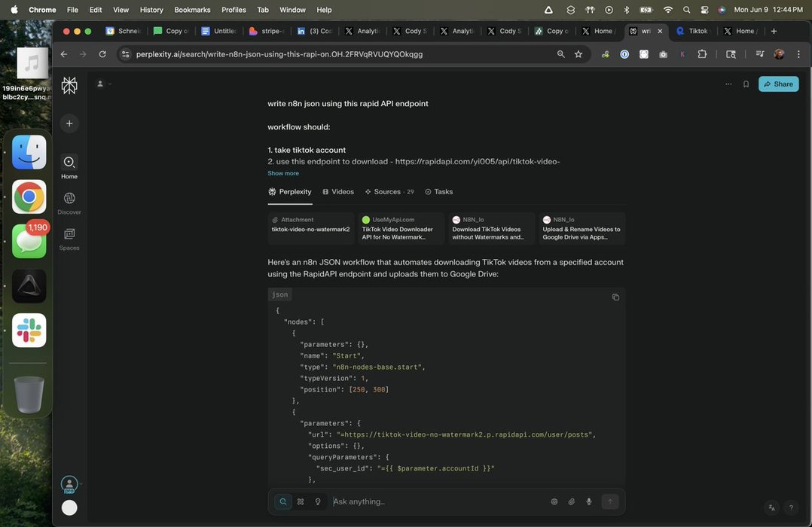Open the site information icon in address bar
Screen dimensions: 812x527
tap(125, 54)
